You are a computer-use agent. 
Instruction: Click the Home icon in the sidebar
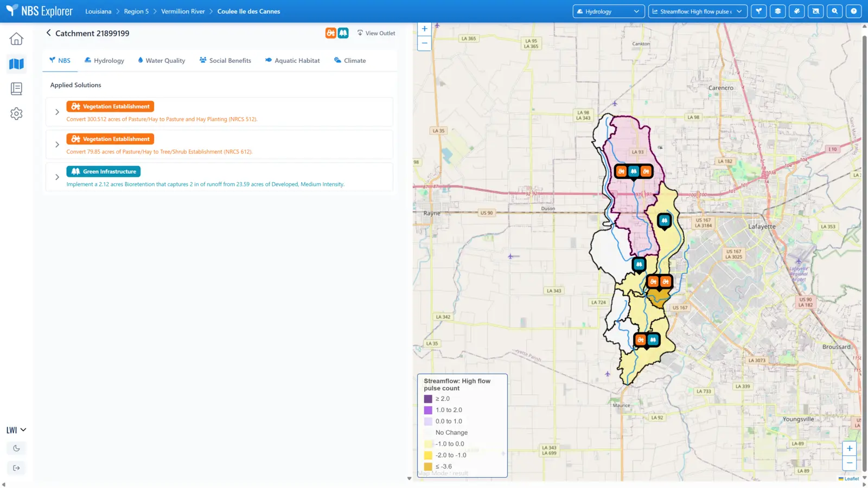click(16, 39)
